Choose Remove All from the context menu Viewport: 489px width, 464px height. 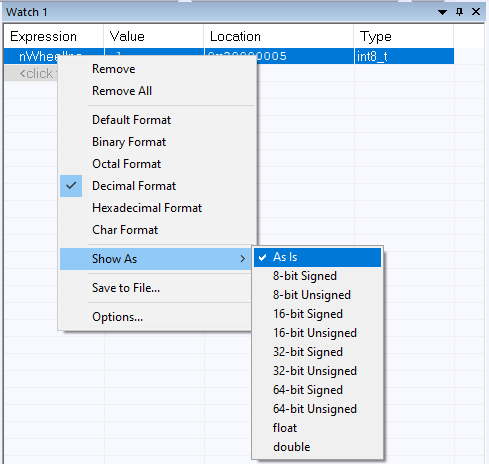coord(157,91)
